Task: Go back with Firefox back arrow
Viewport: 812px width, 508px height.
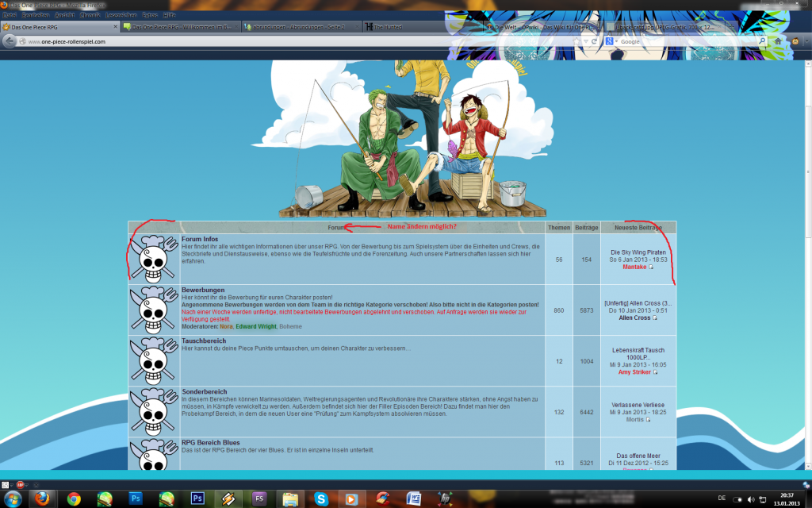Action: (x=10, y=41)
